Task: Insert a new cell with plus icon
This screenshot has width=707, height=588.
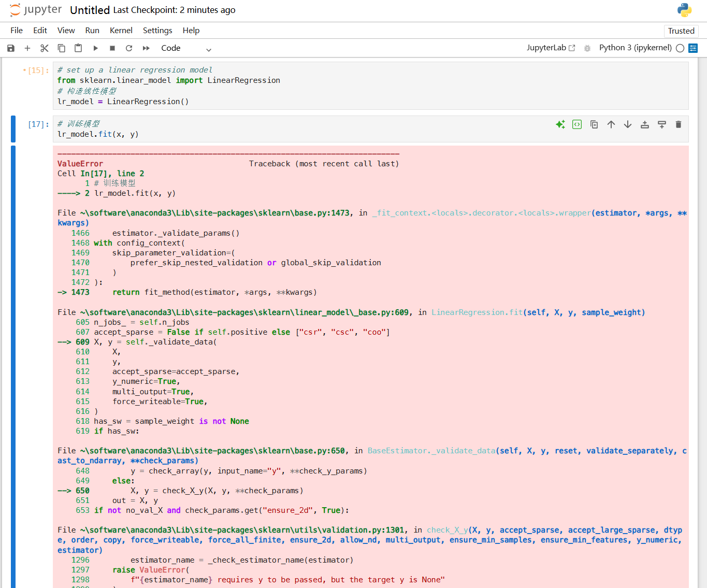Action: point(27,48)
